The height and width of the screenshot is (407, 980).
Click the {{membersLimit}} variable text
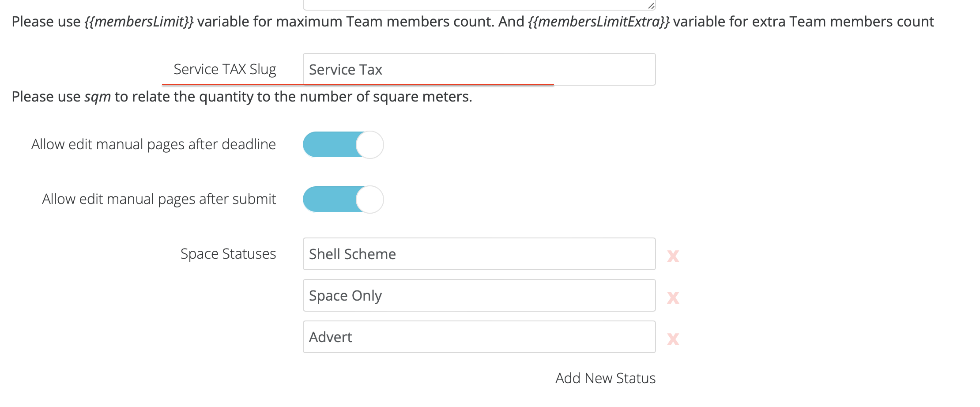point(139,22)
